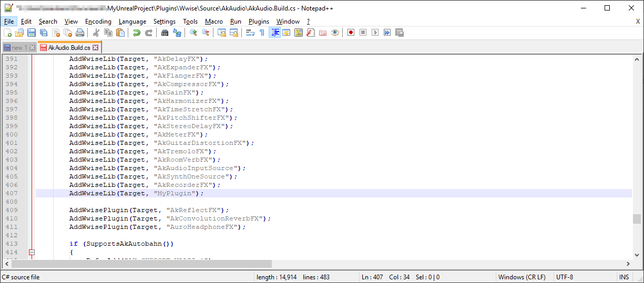Open the Search menu
This screenshot has width=644, height=283.
[48, 22]
